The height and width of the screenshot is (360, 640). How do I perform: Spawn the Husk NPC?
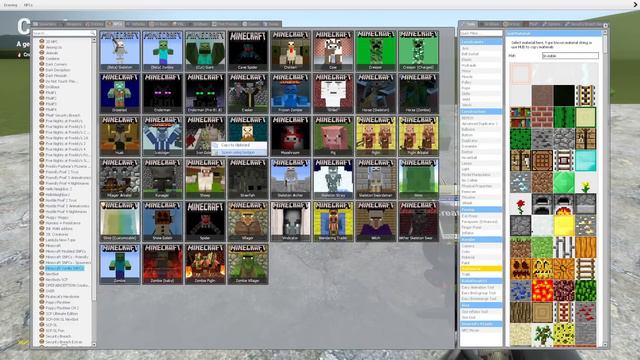click(x=120, y=136)
